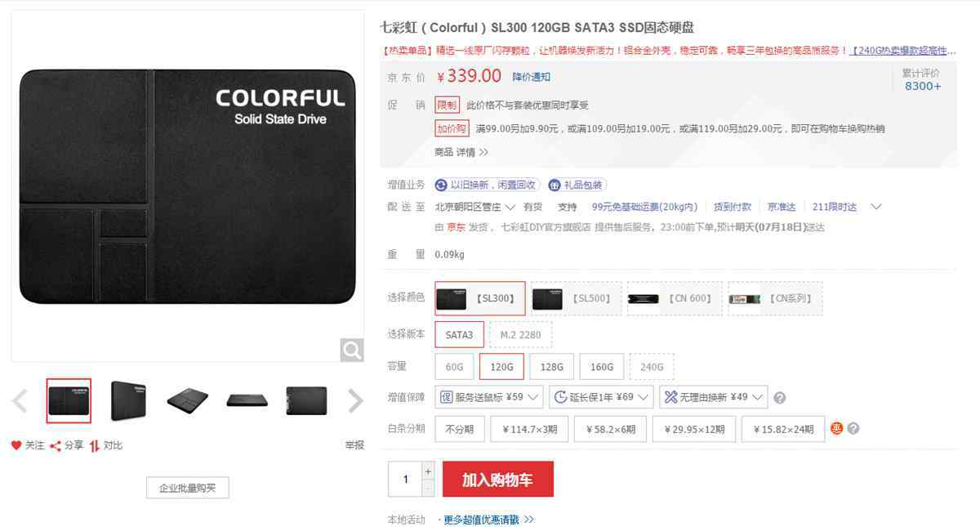Click the heart 关注 favorite icon

pyautogui.click(x=16, y=445)
